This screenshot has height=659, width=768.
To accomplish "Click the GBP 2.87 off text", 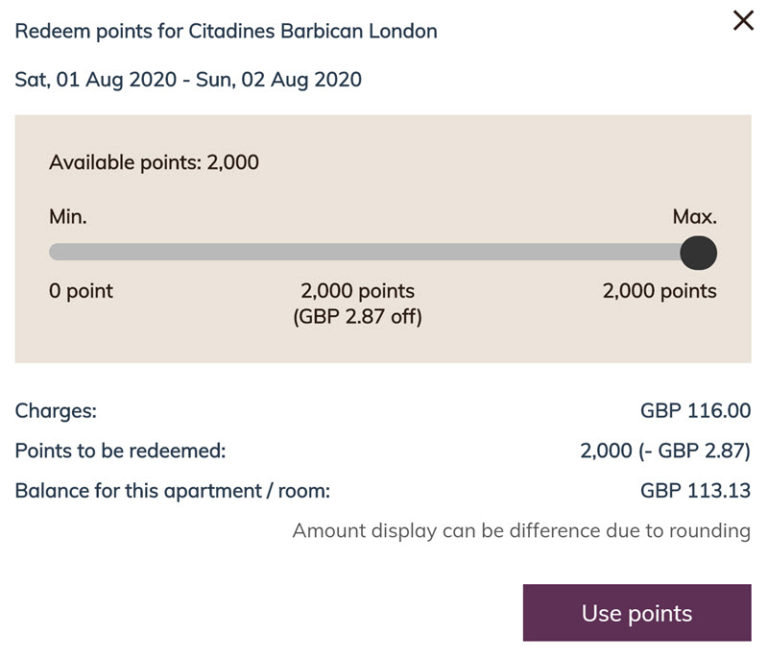I will (x=357, y=318).
